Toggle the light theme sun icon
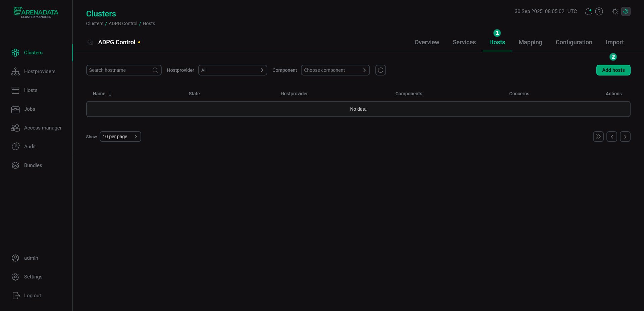 pos(615,11)
